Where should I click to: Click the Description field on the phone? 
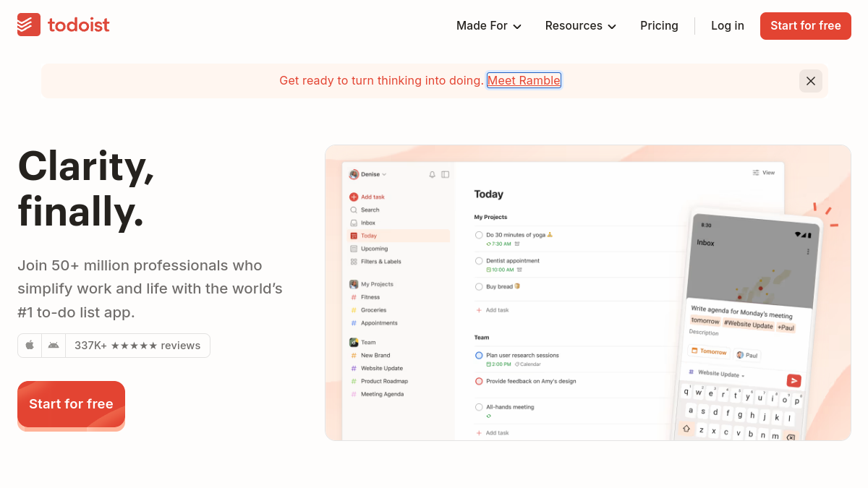coord(704,333)
